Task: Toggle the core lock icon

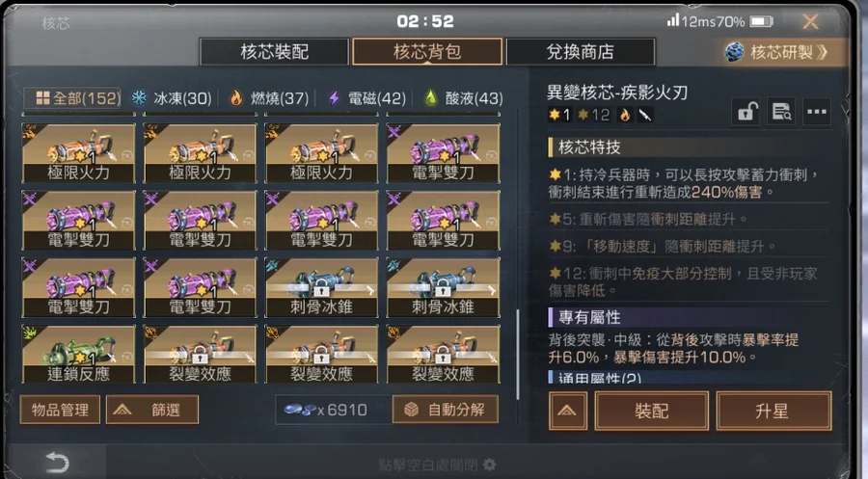Action: click(746, 112)
